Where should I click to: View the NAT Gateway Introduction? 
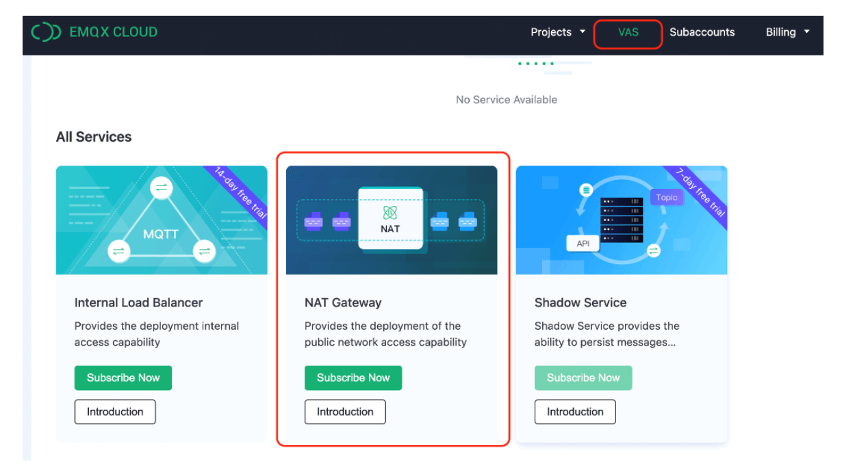[345, 412]
